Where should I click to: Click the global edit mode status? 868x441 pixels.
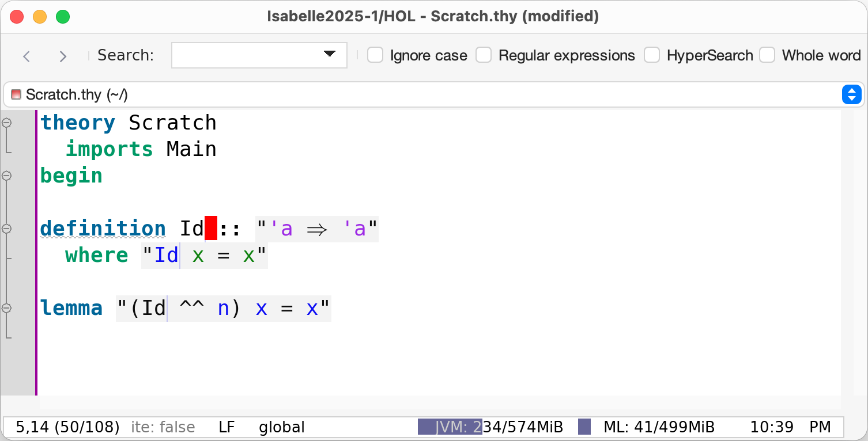click(282, 427)
